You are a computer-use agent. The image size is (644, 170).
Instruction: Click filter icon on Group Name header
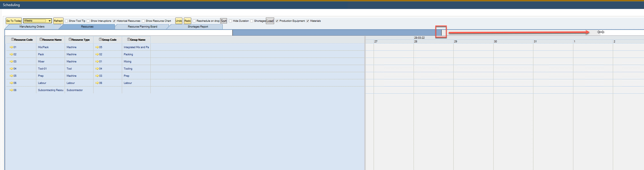click(x=128, y=39)
